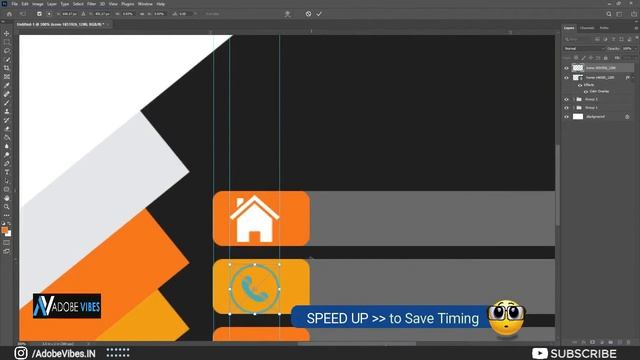
Task: Open the Window menu
Action: point(145,4)
